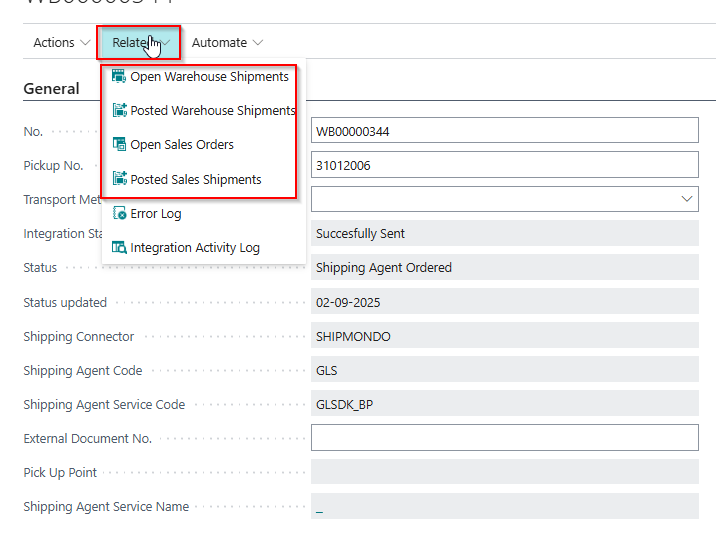Screen dimensions: 716x551
Task: Click into the Pickup No. field
Action: (x=503, y=166)
